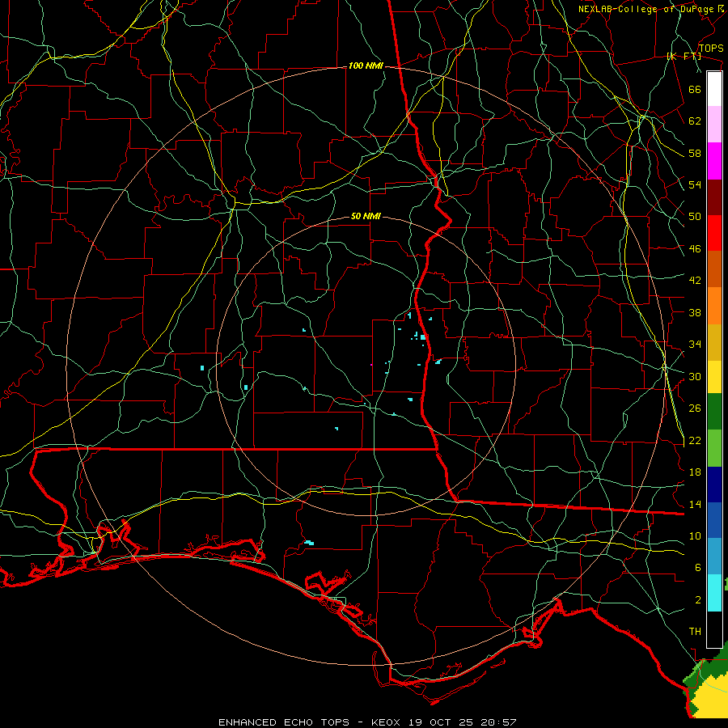Click the largest cyan echo near the radar center
728x728 pixels.
click(423, 337)
